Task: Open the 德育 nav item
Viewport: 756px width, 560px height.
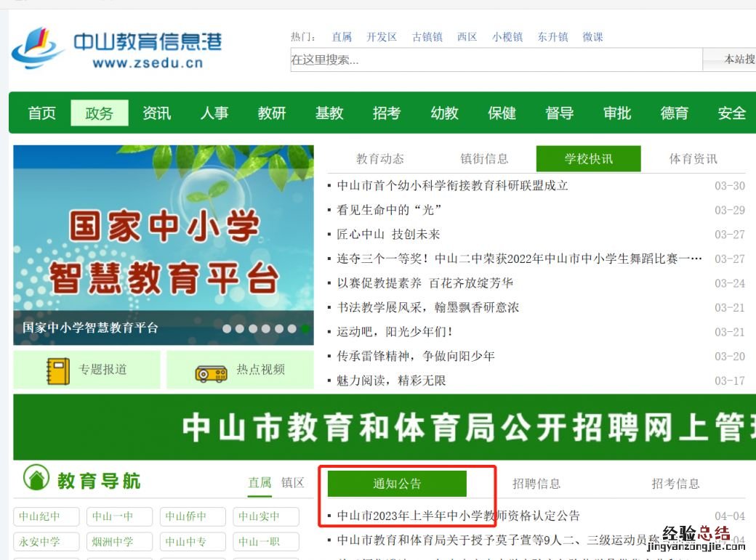Action: pos(675,113)
